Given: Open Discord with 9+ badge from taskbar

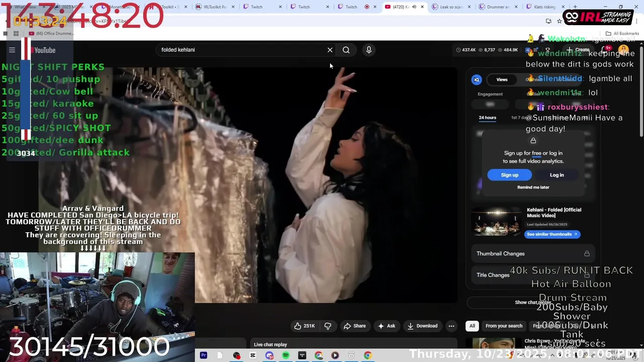Looking at the screenshot, I should tap(270, 355).
